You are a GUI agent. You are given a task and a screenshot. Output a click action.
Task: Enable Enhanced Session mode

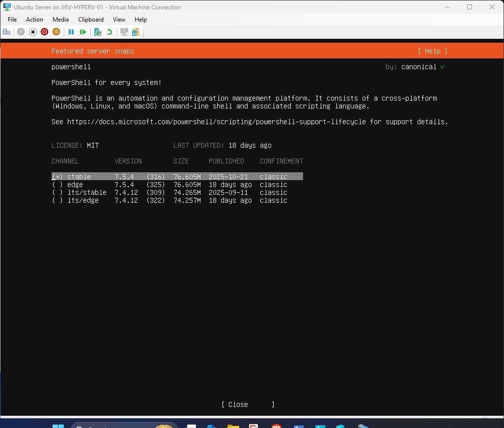pyautogui.click(x=124, y=31)
